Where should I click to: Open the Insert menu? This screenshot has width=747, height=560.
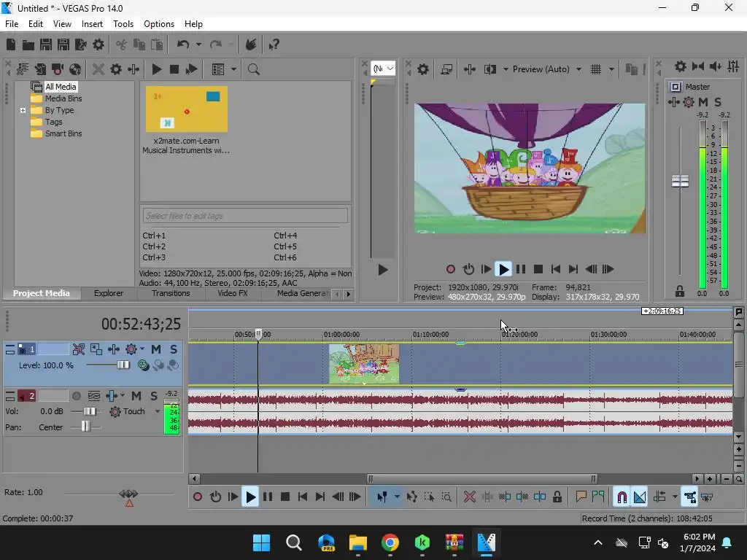pyautogui.click(x=92, y=24)
